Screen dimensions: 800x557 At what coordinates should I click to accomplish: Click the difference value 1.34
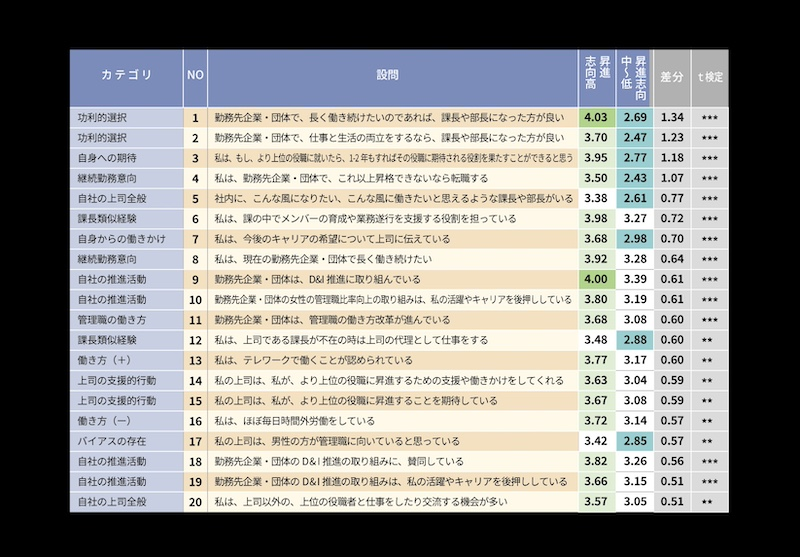(x=671, y=117)
